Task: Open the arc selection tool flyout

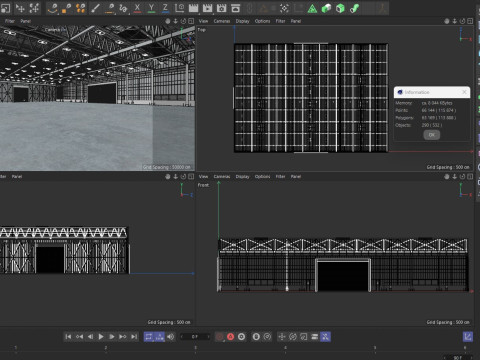Action: 53,8
